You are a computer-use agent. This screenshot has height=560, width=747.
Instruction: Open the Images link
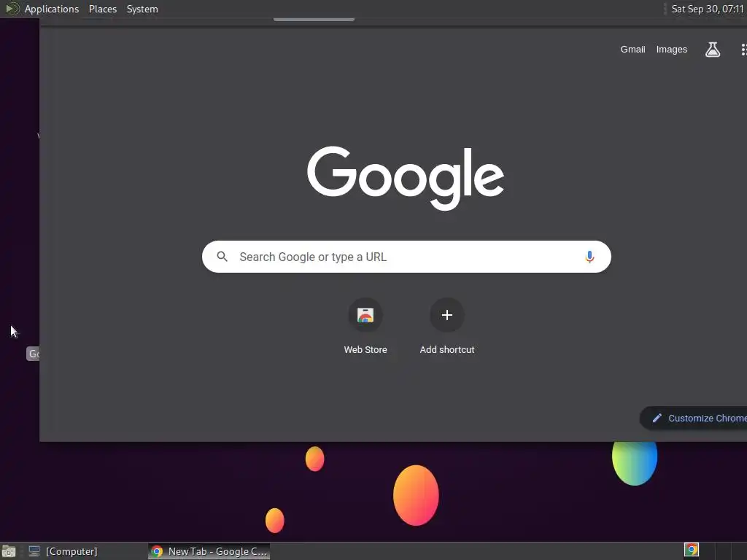[x=671, y=50]
